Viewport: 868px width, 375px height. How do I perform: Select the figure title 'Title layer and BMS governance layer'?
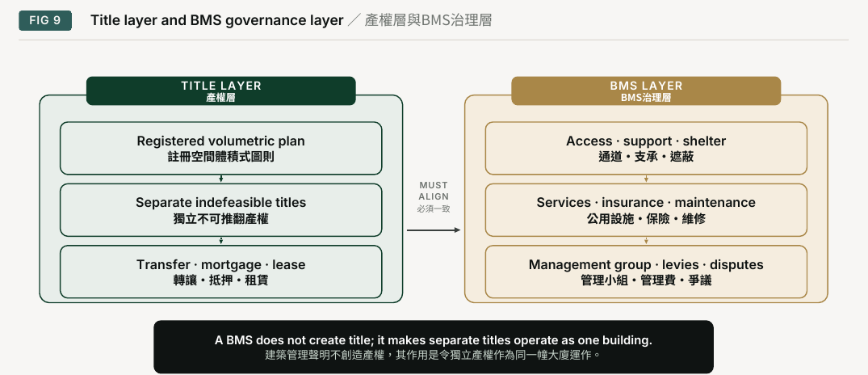[216, 21]
